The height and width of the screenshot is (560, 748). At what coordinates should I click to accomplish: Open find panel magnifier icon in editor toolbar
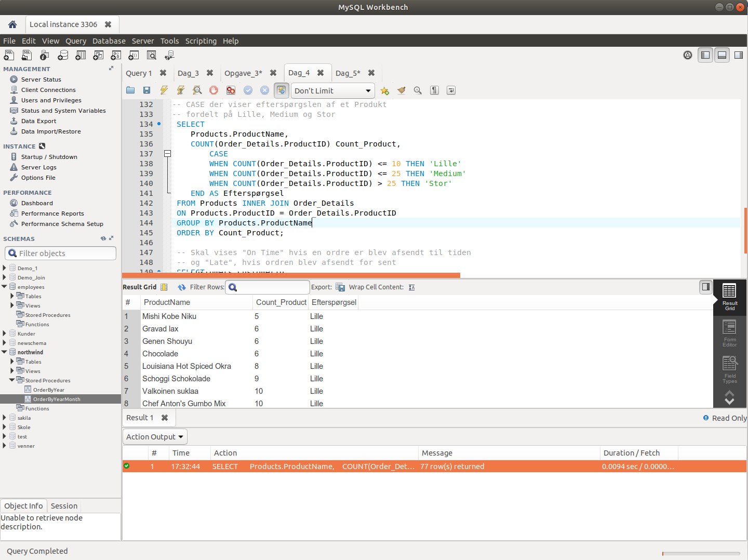coord(418,90)
